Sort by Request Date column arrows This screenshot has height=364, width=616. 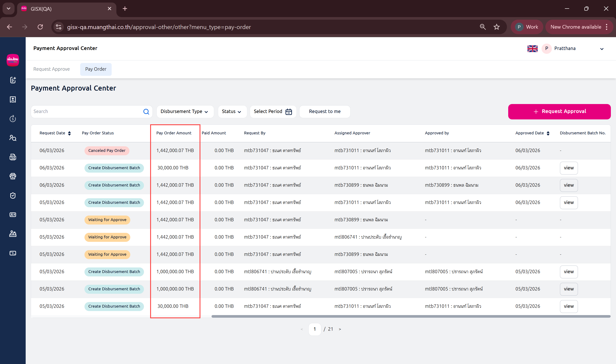pyautogui.click(x=70, y=133)
